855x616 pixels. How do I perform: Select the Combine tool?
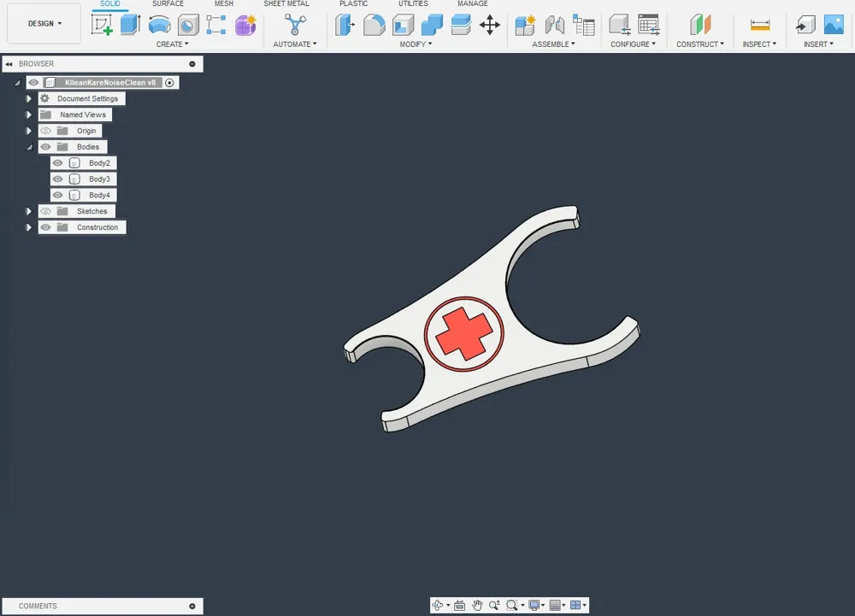pyautogui.click(x=432, y=25)
